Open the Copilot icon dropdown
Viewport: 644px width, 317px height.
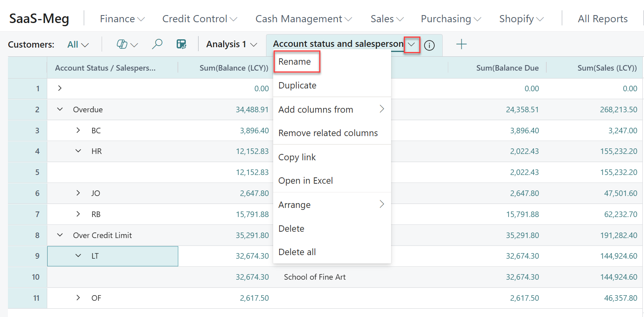(x=127, y=44)
